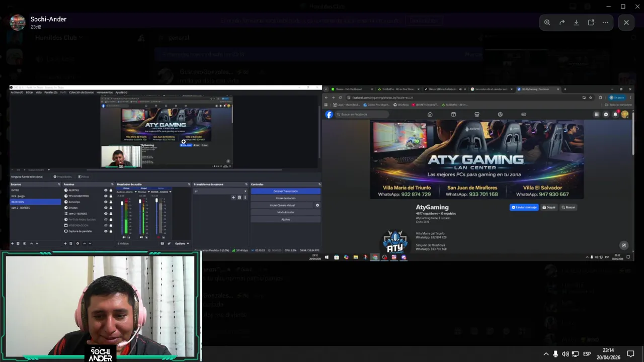Viewport: 644px width, 362px height.
Task: Toggle visibility eye of Emotes source
Action: [x=106, y=208]
